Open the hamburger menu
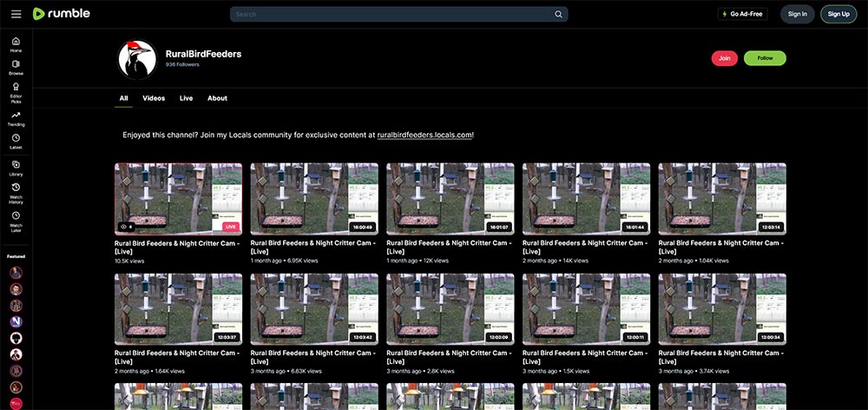Screen dimensions: 868x410 pyautogui.click(x=16, y=14)
